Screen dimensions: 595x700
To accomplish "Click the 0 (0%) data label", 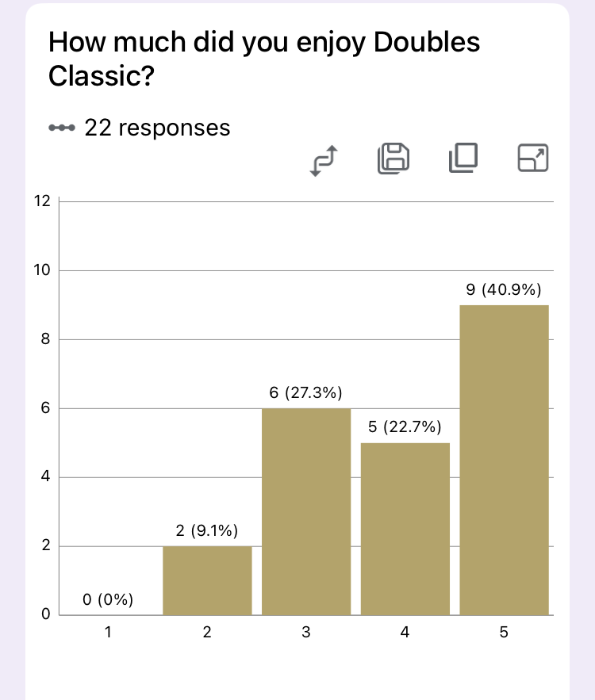I will coord(108,599).
